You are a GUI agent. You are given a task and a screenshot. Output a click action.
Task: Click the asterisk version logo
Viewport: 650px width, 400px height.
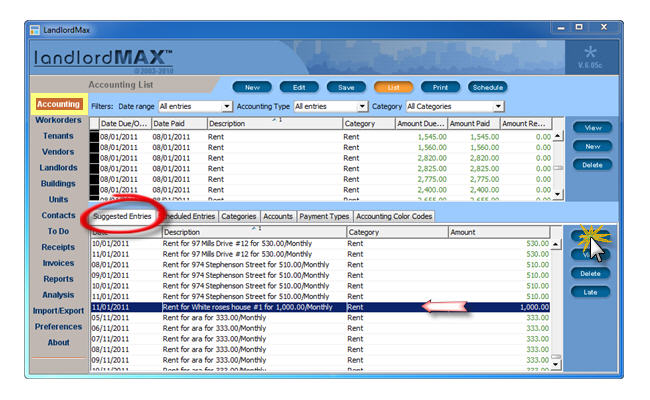coord(590,52)
